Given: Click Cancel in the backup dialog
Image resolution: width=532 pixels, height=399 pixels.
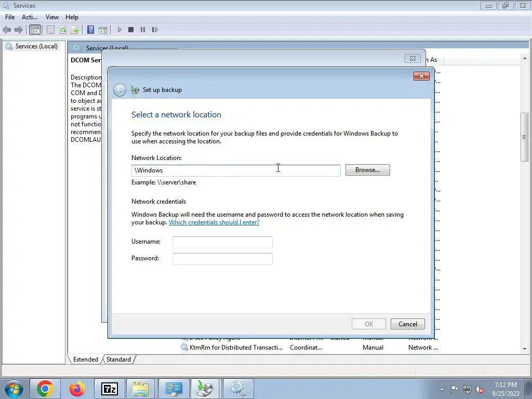Looking at the screenshot, I should [407, 324].
